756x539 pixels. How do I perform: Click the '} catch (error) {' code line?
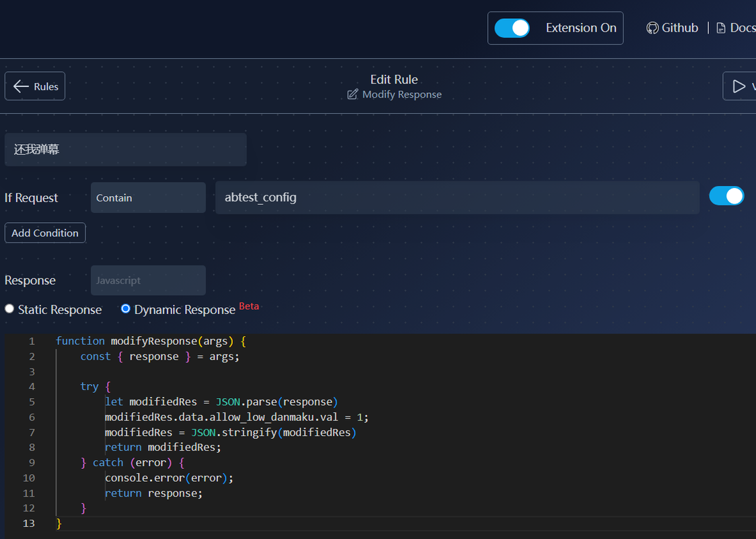coord(132,463)
